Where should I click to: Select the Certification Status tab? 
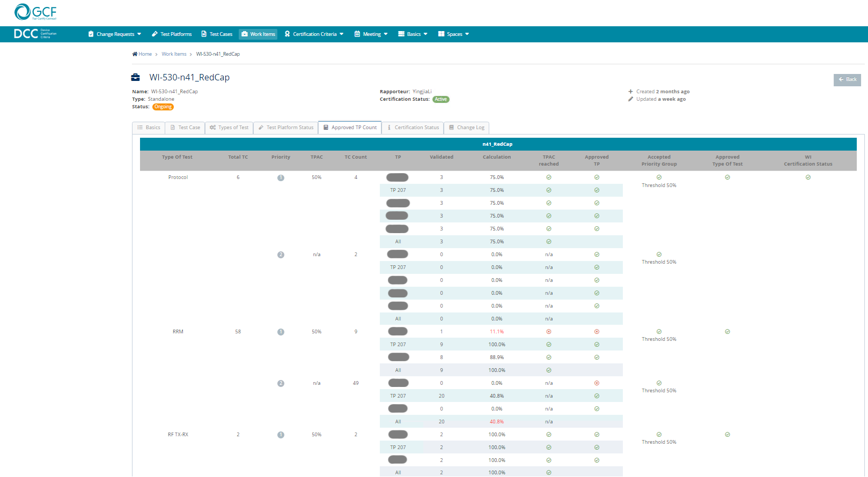pos(413,128)
